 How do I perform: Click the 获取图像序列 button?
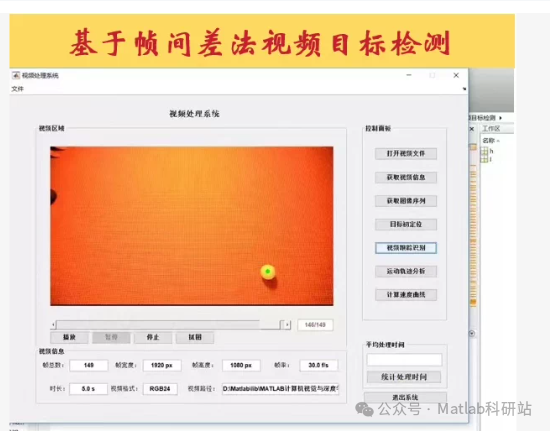[406, 201]
